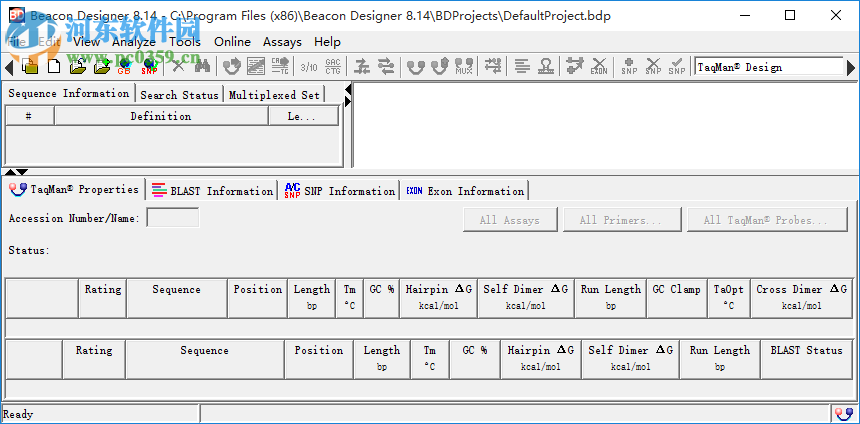Click the All TaqMan Probes... button

(x=767, y=220)
